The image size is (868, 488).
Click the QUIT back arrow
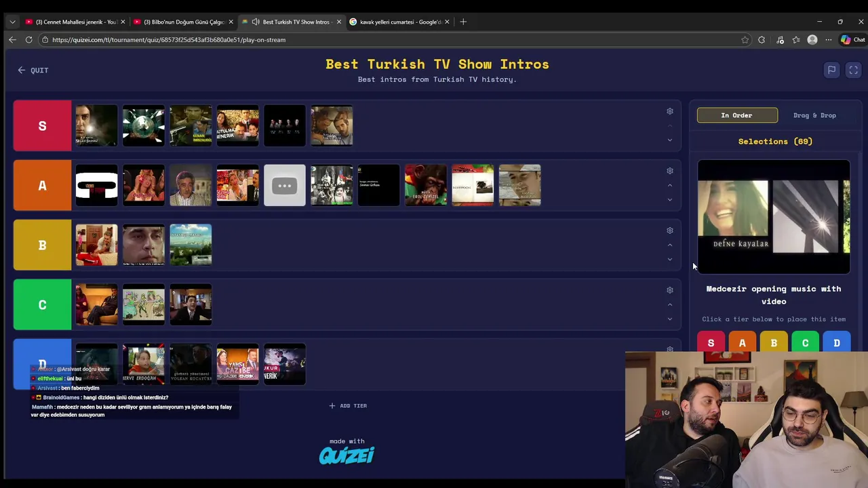[x=22, y=70]
